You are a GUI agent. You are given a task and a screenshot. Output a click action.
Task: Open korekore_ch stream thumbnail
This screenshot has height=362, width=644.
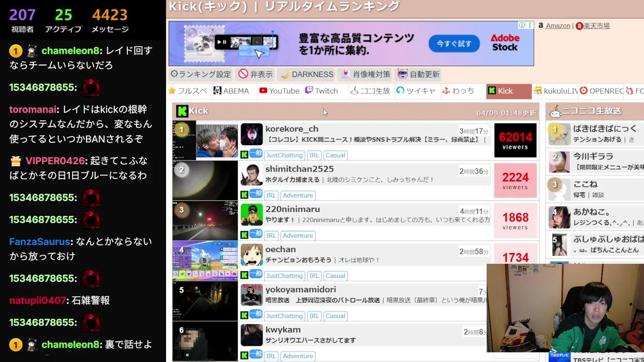tap(205, 140)
